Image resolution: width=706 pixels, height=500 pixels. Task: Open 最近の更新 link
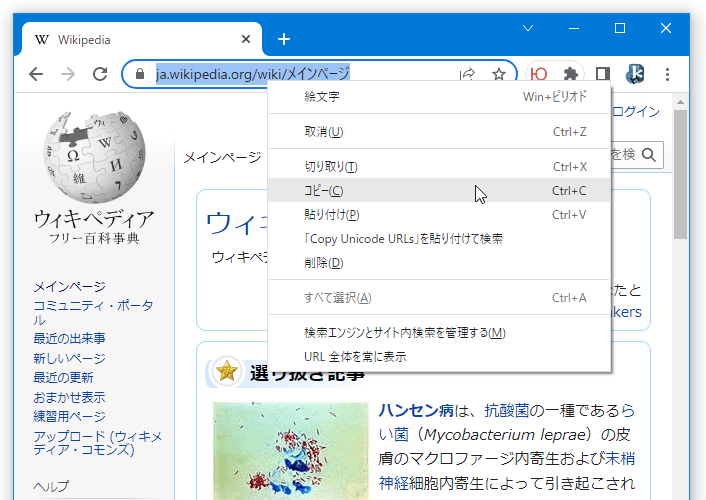point(63,377)
